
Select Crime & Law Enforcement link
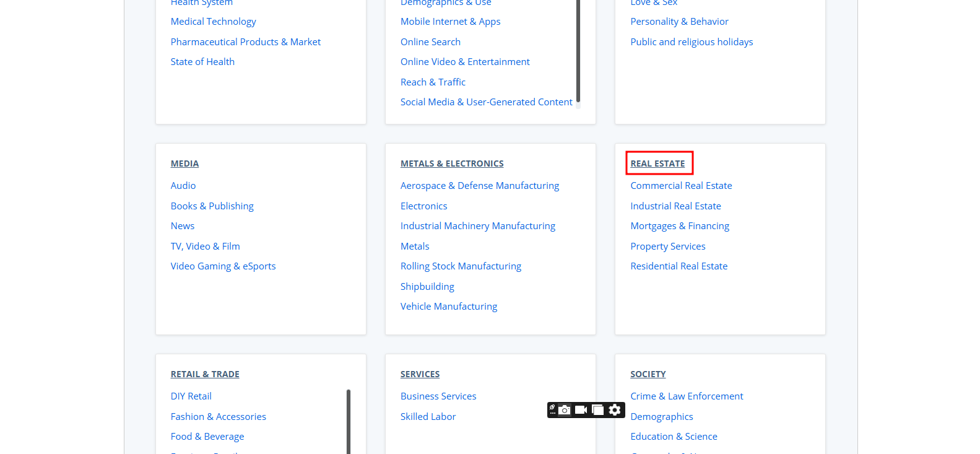coord(687,396)
